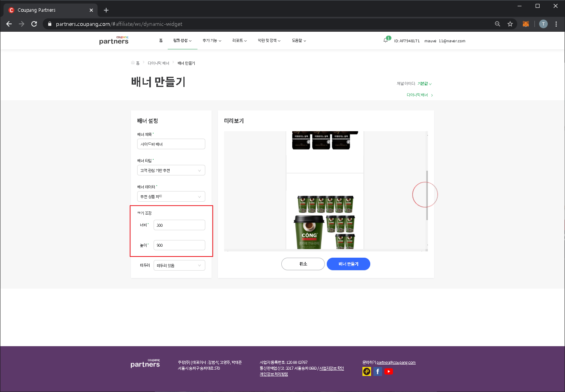Open the YouTube footer icon
This screenshot has height=392, width=565.
[389, 371]
